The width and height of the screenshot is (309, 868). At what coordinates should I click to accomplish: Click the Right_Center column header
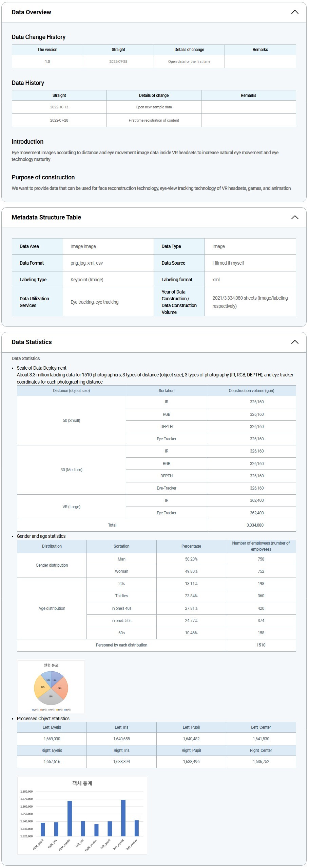click(261, 750)
